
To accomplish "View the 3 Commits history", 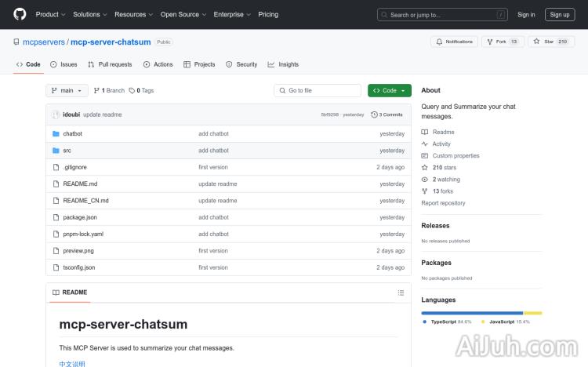I will 388,114.
